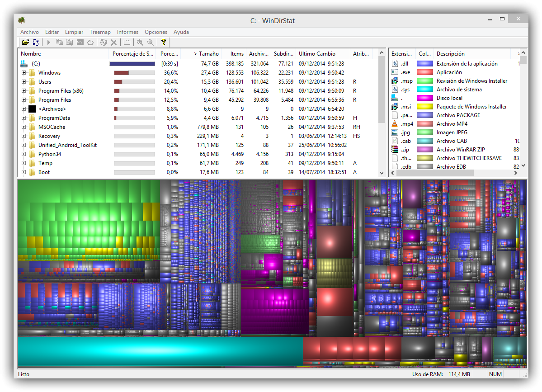Expand the ProgramData folder node

pyautogui.click(x=24, y=118)
